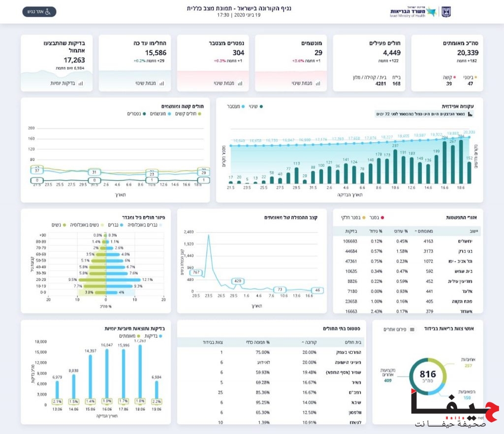Click the State of Israel emblem icon
The height and width of the screenshot is (434, 504).
(x=446, y=12)
